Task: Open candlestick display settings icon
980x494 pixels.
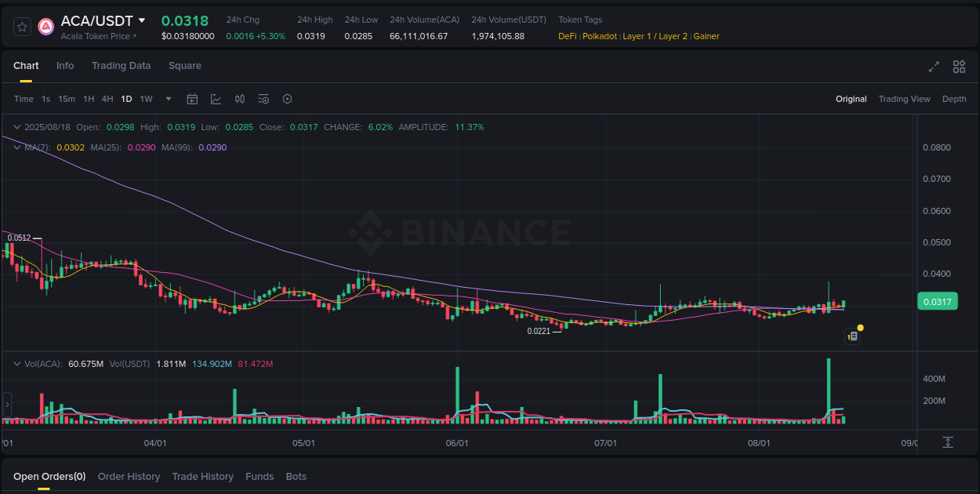Action: point(240,99)
